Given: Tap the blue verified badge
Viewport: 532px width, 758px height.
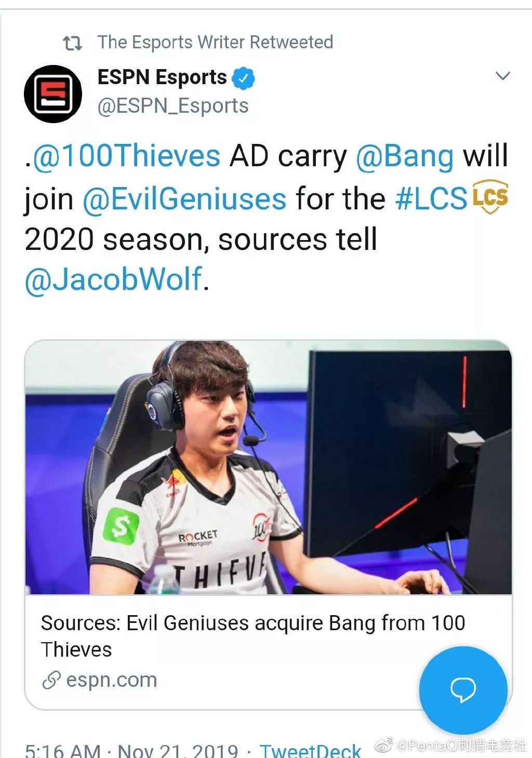Looking at the screenshot, I should coord(243,78).
